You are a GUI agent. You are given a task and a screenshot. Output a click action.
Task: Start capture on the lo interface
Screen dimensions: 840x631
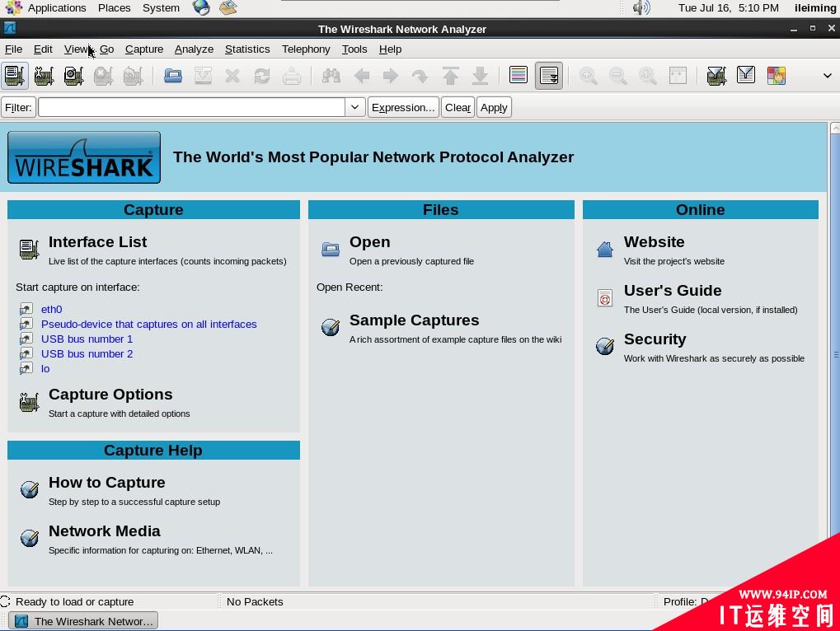(x=45, y=369)
